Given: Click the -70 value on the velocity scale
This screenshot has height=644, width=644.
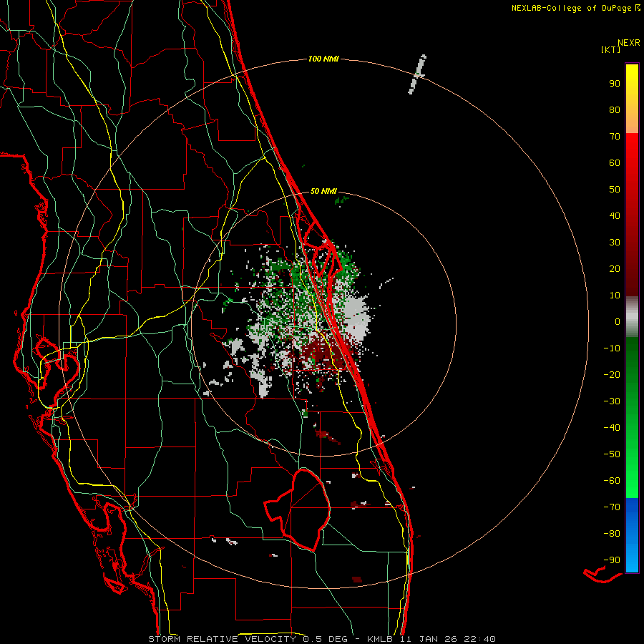Looking at the screenshot, I should pos(612,507).
